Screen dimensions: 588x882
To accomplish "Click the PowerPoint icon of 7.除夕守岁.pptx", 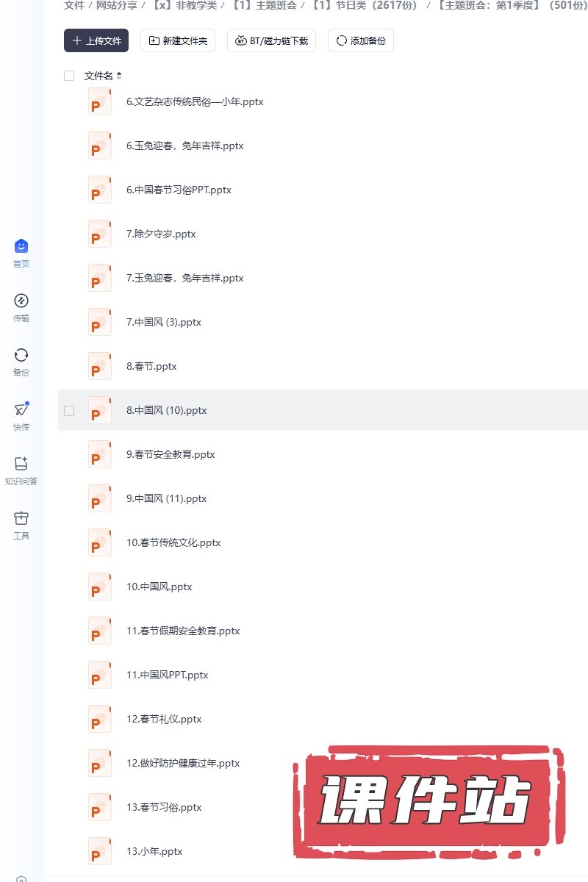I will (99, 234).
